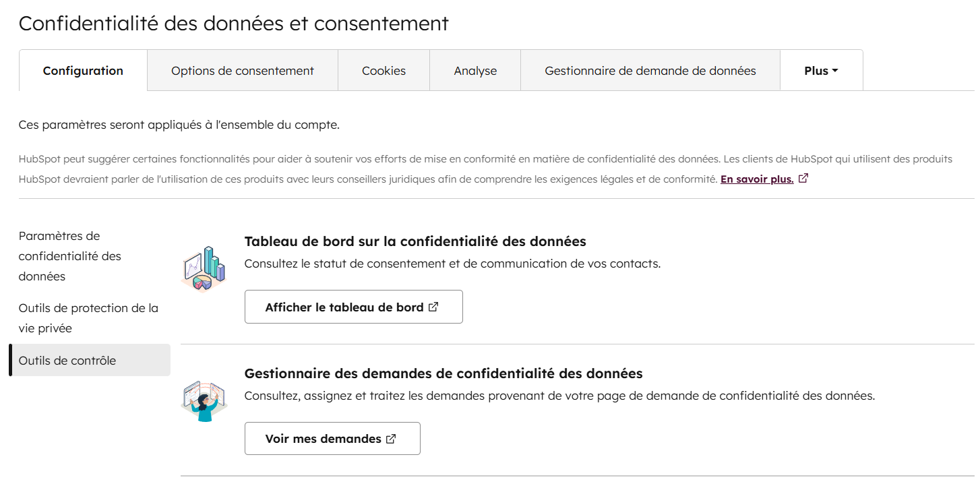This screenshot has width=980, height=486.
Task: Follow the En savoir plus link
Action: coord(757,179)
